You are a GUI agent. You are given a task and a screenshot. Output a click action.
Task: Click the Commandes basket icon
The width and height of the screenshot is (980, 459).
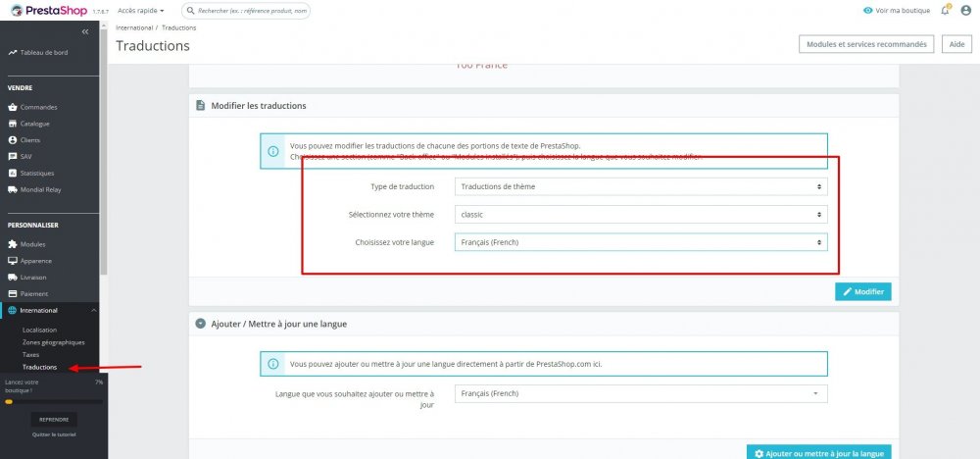click(x=13, y=108)
